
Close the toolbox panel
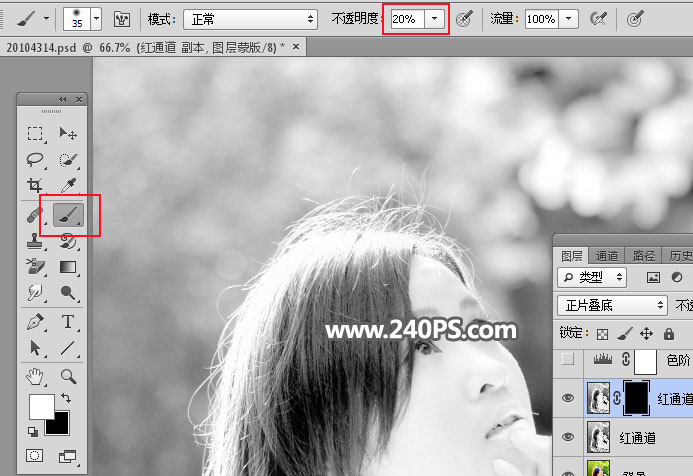(x=79, y=99)
